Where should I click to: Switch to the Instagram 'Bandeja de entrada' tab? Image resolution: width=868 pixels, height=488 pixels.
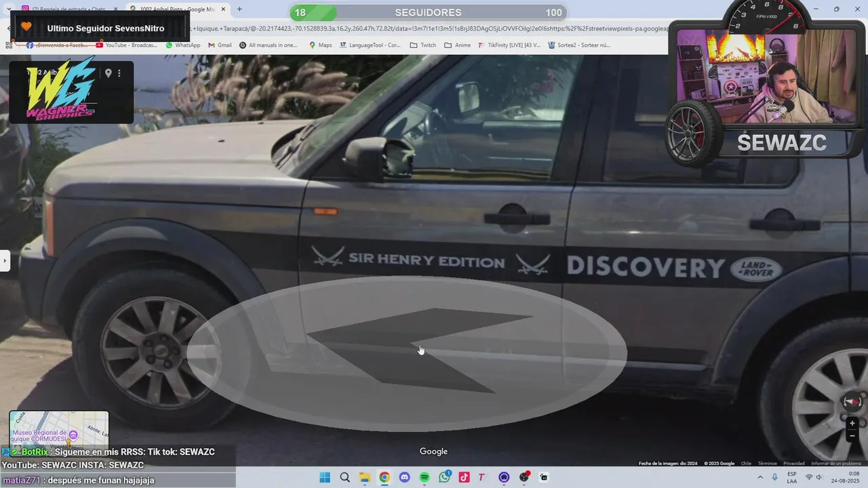pyautogui.click(x=68, y=9)
